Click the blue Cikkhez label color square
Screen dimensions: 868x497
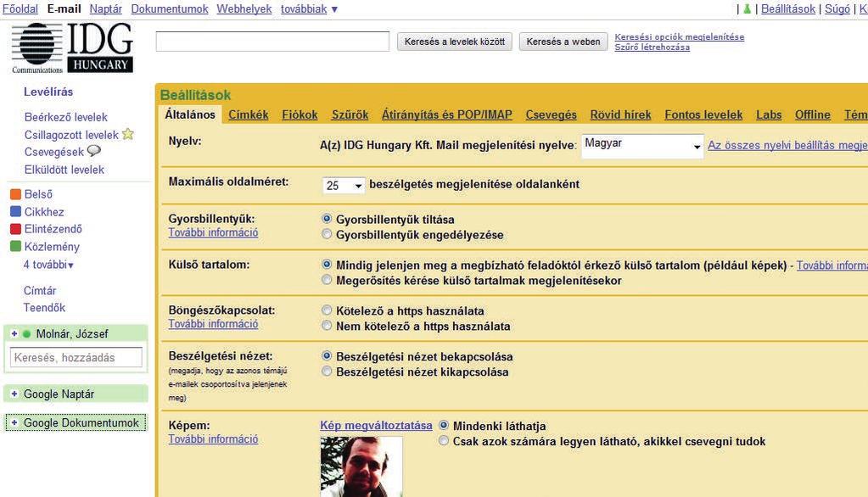[15, 211]
